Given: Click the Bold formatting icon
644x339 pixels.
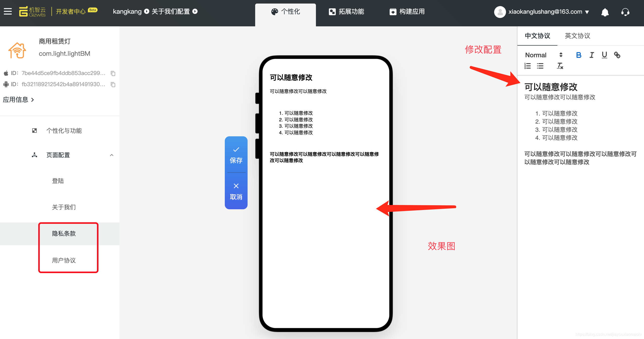Looking at the screenshot, I should (578, 55).
